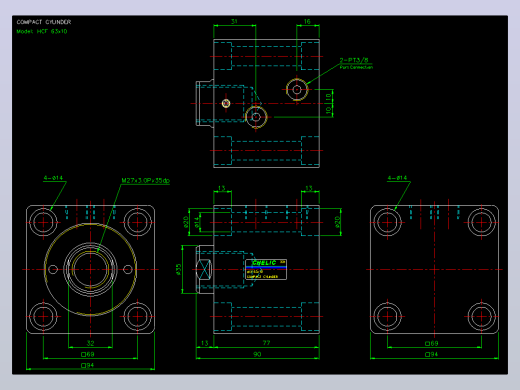
Task: Select the 13 dimension left of 77
Action: 205,343
